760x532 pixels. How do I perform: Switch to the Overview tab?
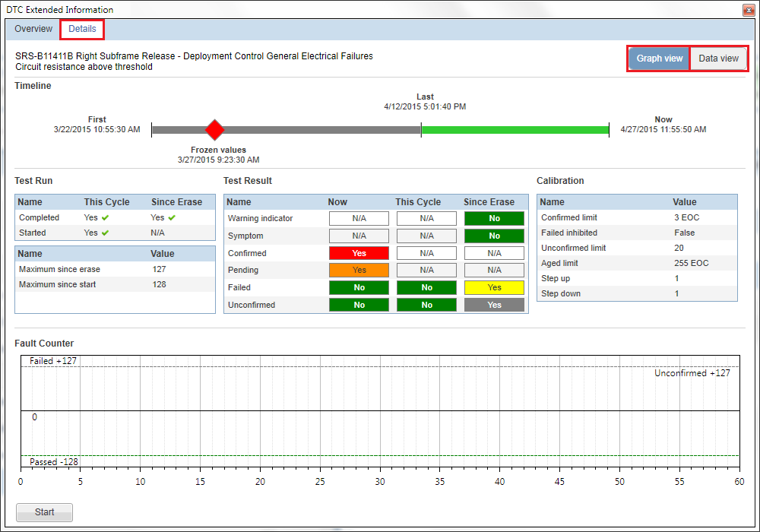tap(33, 29)
